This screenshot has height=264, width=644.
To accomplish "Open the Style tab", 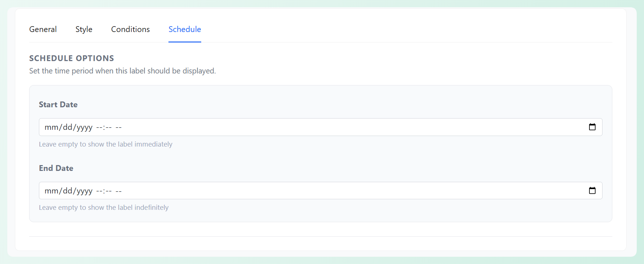I will (84, 29).
